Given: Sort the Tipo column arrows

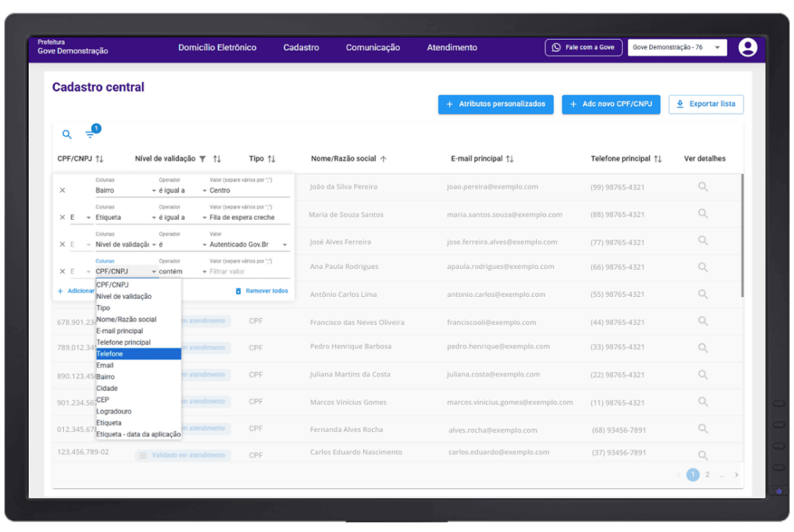Looking at the screenshot, I should click(x=271, y=159).
